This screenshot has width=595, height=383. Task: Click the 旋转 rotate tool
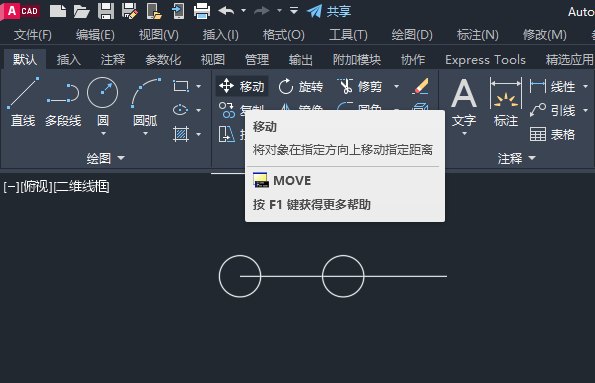coord(301,87)
